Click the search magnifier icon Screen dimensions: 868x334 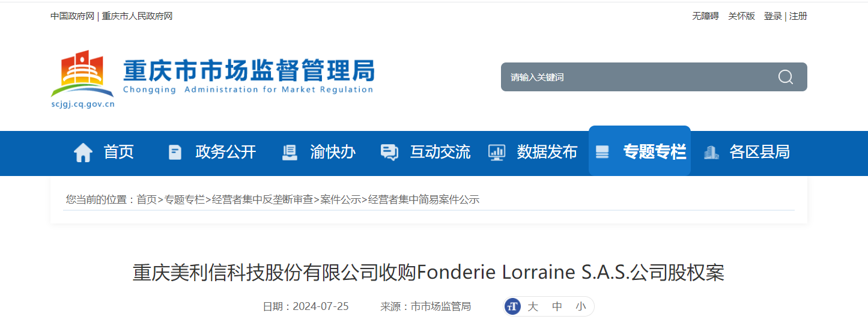pyautogui.click(x=786, y=77)
